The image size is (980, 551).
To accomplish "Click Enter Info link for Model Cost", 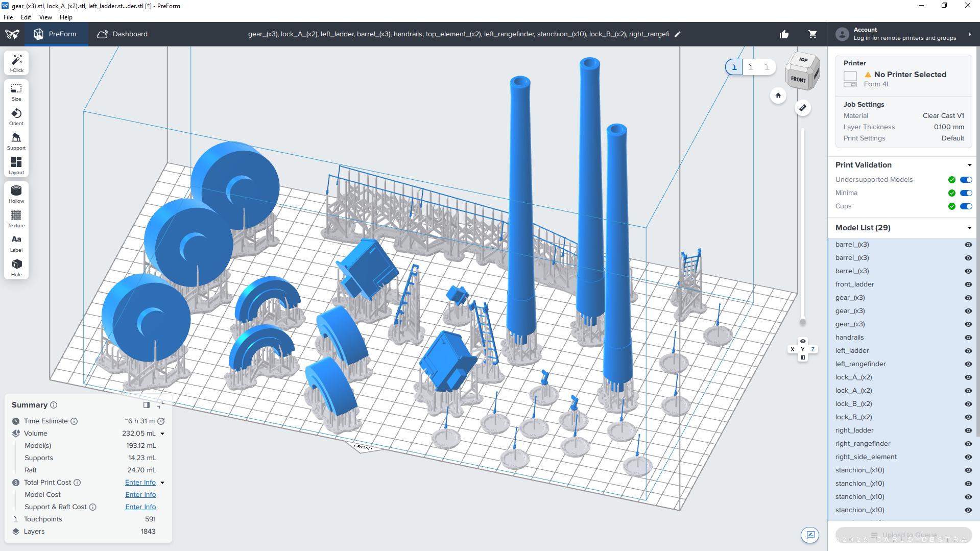I will point(140,495).
